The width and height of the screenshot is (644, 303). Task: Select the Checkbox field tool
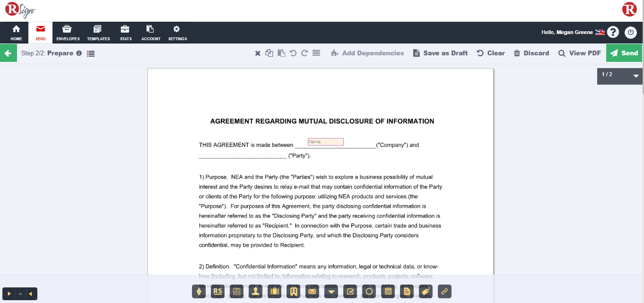click(350, 291)
